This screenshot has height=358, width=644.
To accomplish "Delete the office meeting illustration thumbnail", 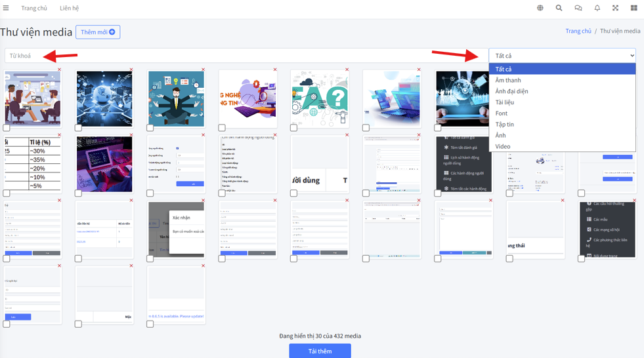I will click(x=60, y=70).
